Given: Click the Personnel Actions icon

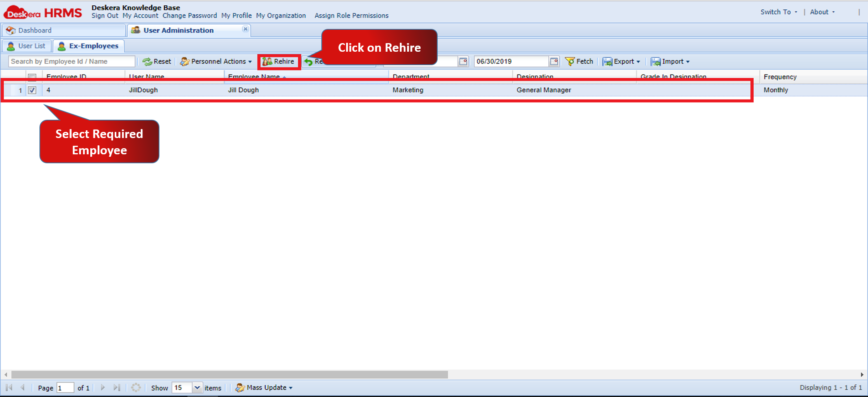Looking at the screenshot, I should tap(185, 61).
